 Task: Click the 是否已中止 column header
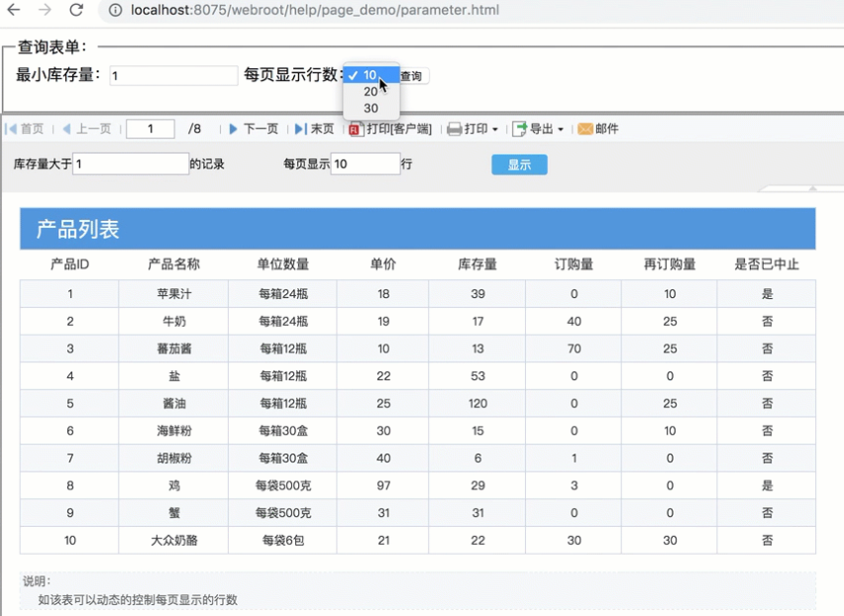click(767, 264)
